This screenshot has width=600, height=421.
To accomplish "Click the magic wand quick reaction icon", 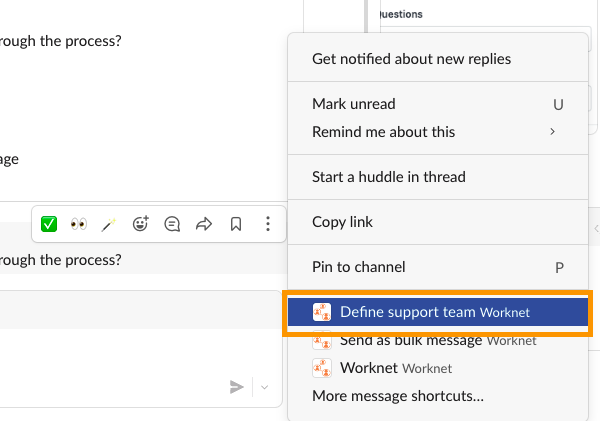I will [109, 224].
